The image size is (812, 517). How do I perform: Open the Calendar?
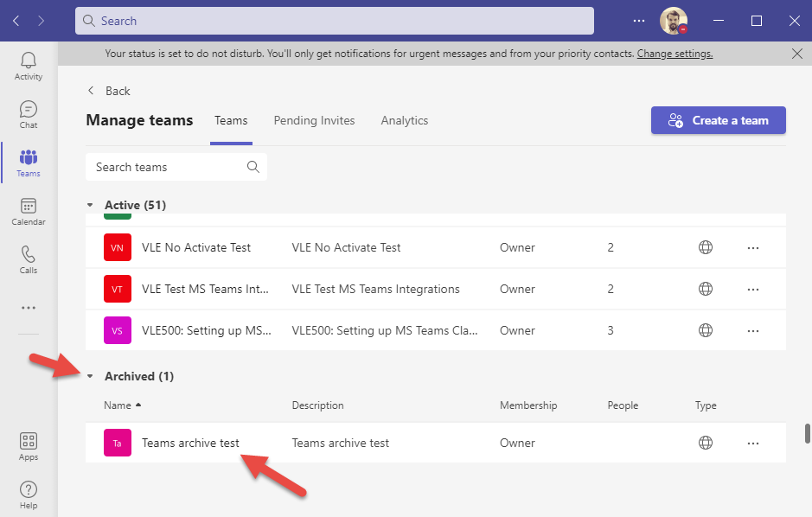click(x=29, y=212)
